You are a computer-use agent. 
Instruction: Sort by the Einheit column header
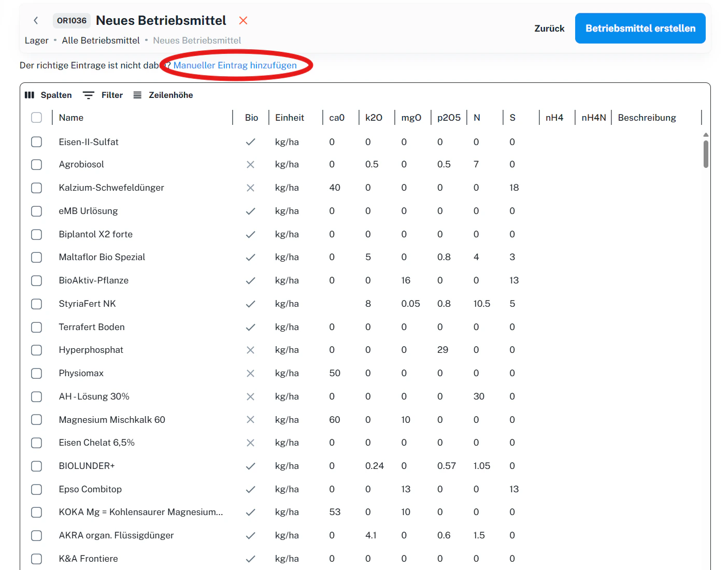[x=290, y=118]
